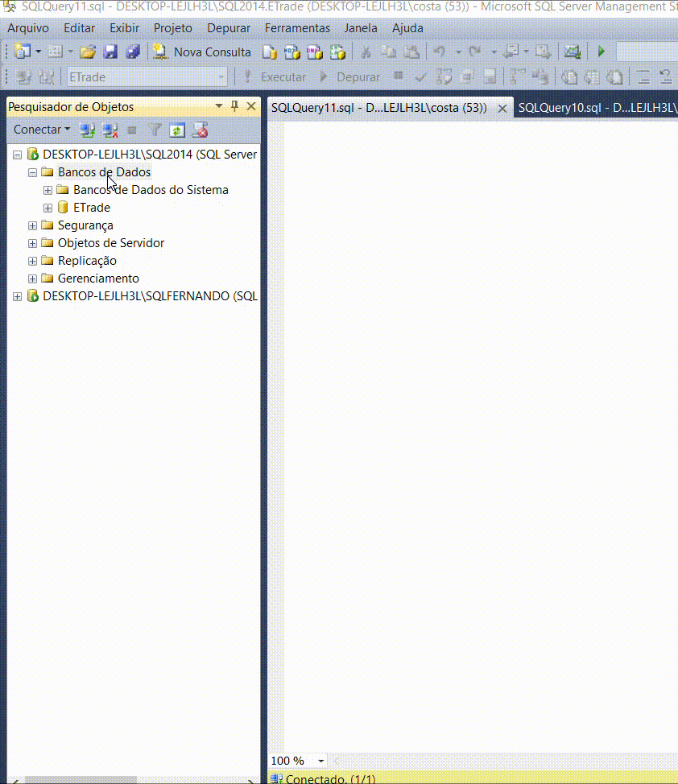Click the Object Explorer horizontal scrollbar

tap(81, 781)
